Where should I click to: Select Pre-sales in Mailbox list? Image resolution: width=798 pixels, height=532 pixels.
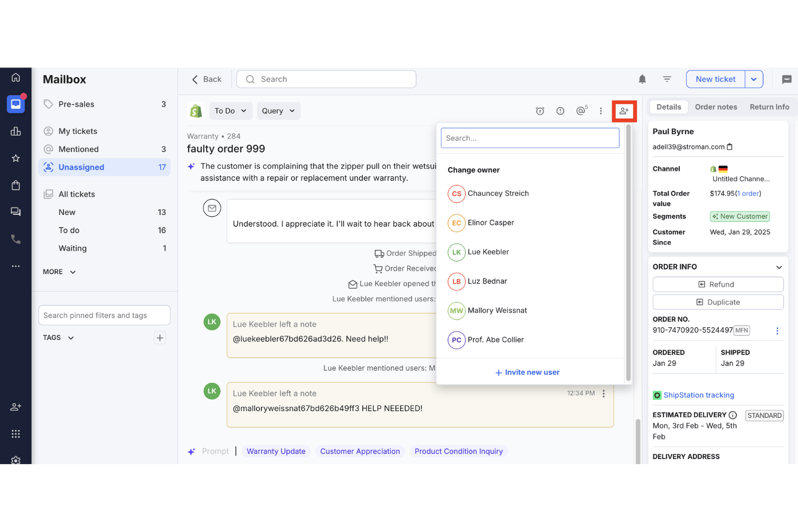105,104
